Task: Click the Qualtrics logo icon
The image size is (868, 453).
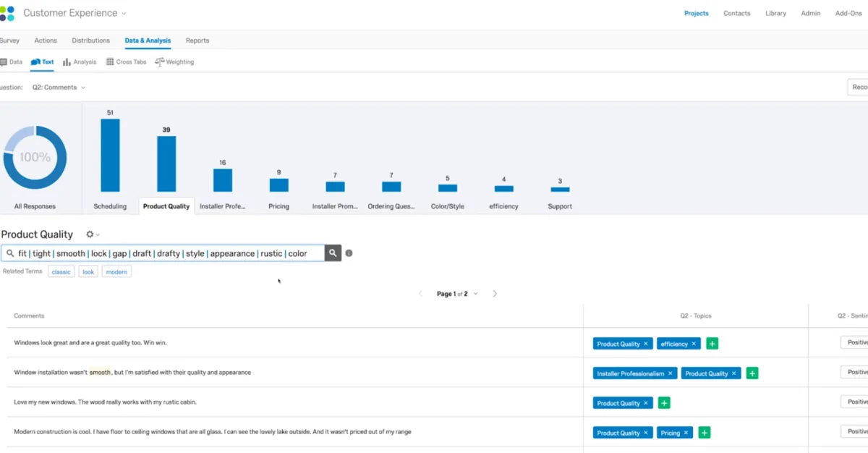Action: (7, 13)
